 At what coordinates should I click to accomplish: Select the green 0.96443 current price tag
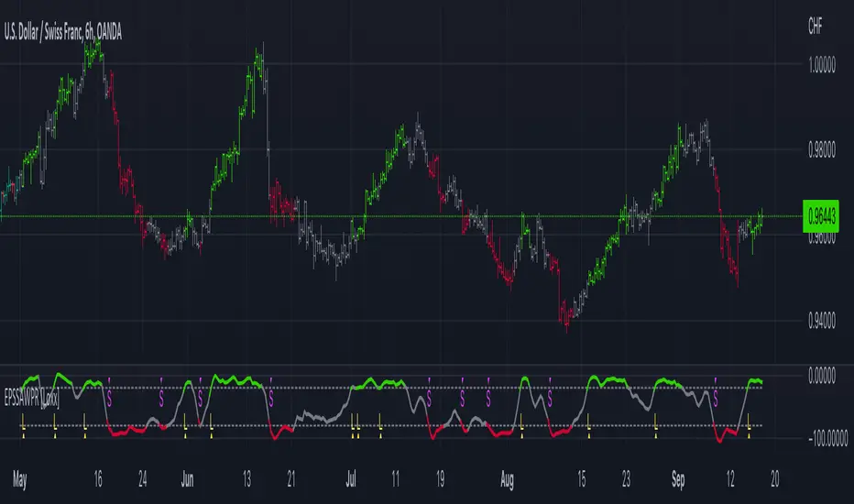[x=821, y=217]
